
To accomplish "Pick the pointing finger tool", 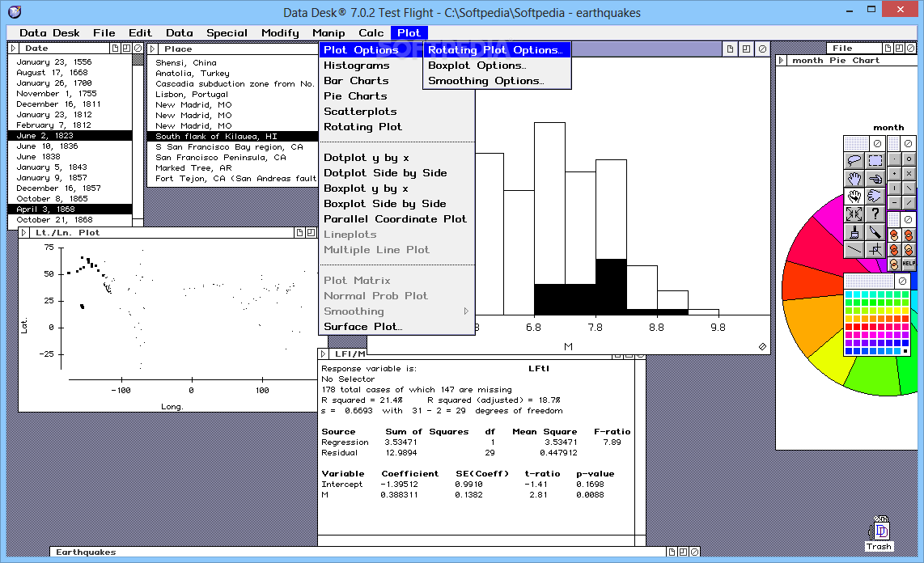I will tap(875, 178).
